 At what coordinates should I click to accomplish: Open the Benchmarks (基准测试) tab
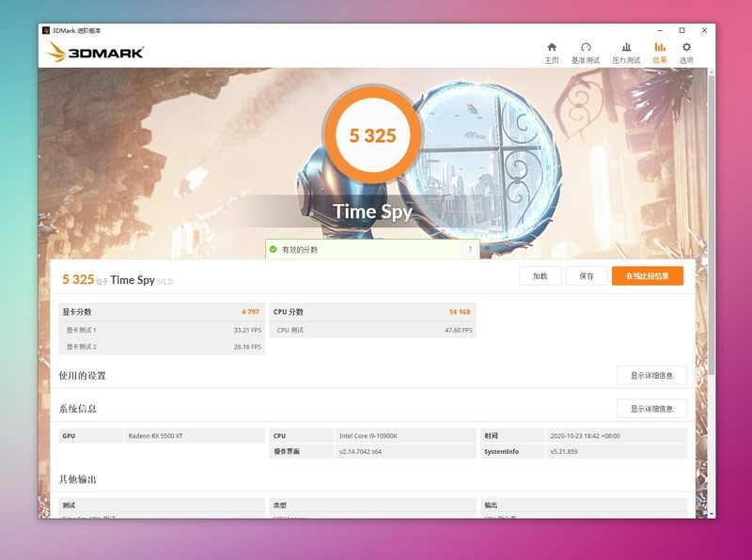[x=585, y=53]
